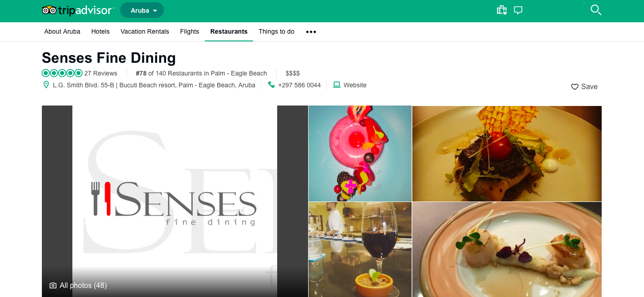Open the 27 Reviews link
This screenshot has height=297, width=644.
click(x=101, y=73)
